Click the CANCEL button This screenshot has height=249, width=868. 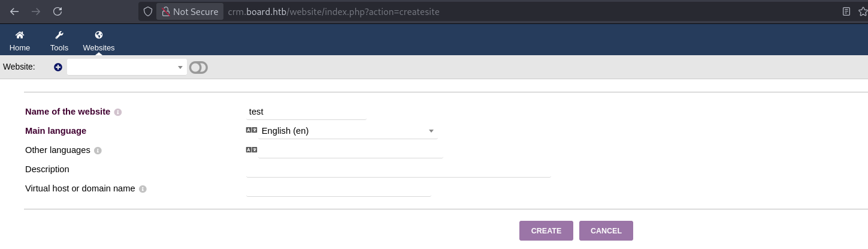606,231
